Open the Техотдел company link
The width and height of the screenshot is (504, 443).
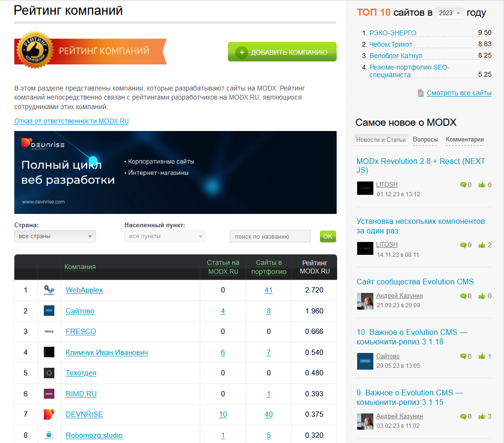pos(81,373)
